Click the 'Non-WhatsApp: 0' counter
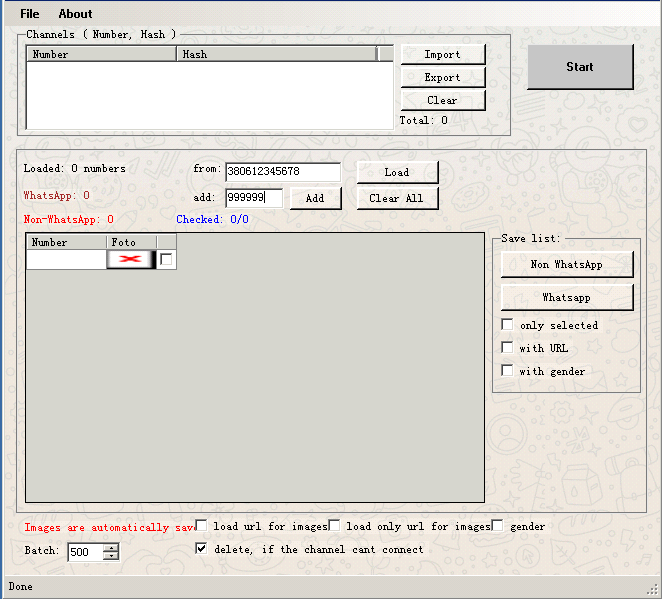 coord(69,219)
